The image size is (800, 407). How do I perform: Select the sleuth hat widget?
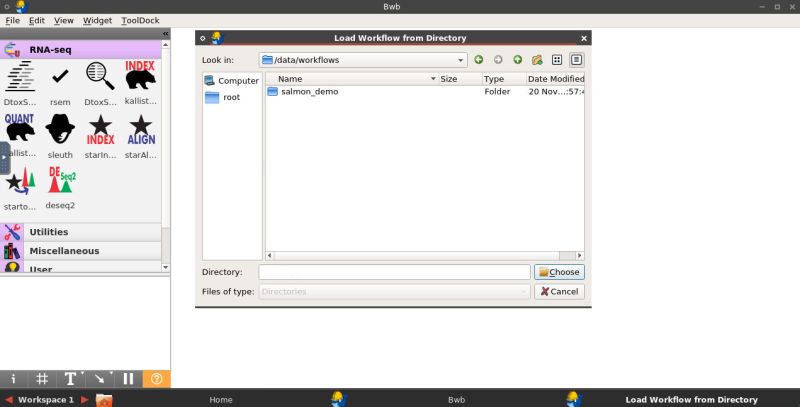click(60, 129)
